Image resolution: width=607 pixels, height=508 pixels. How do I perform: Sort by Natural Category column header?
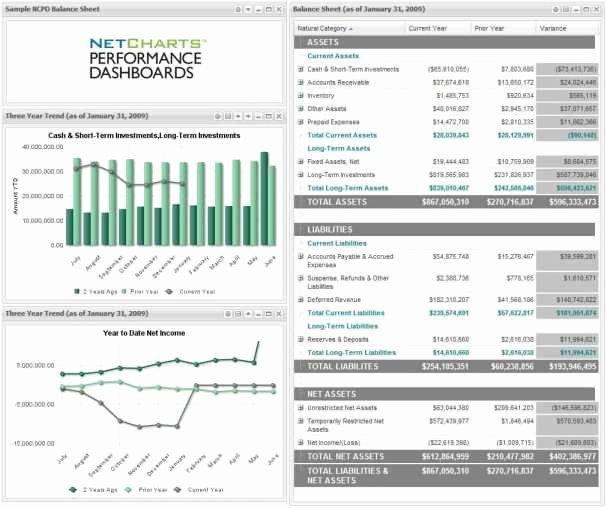click(350, 28)
